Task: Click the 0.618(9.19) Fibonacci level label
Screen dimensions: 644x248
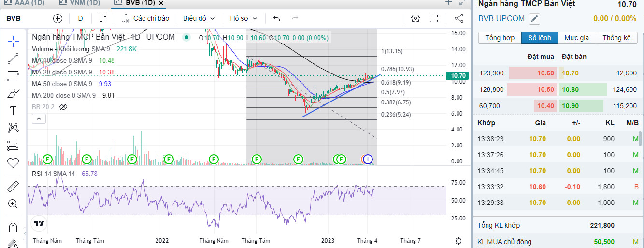Action: coord(396,83)
